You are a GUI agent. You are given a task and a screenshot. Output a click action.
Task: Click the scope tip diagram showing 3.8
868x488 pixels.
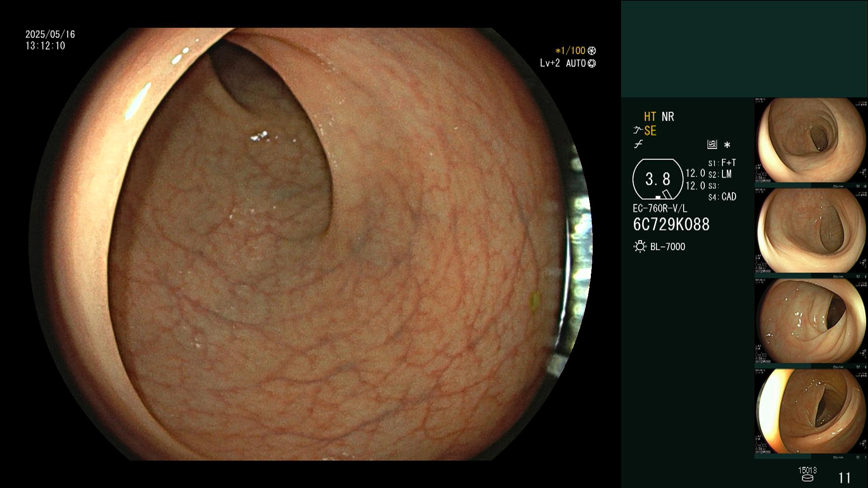click(657, 179)
